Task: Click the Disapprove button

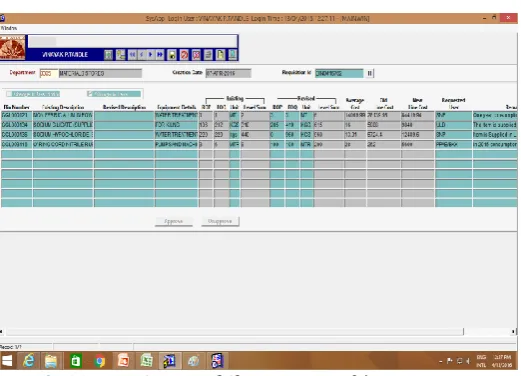Action: [220, 221]
